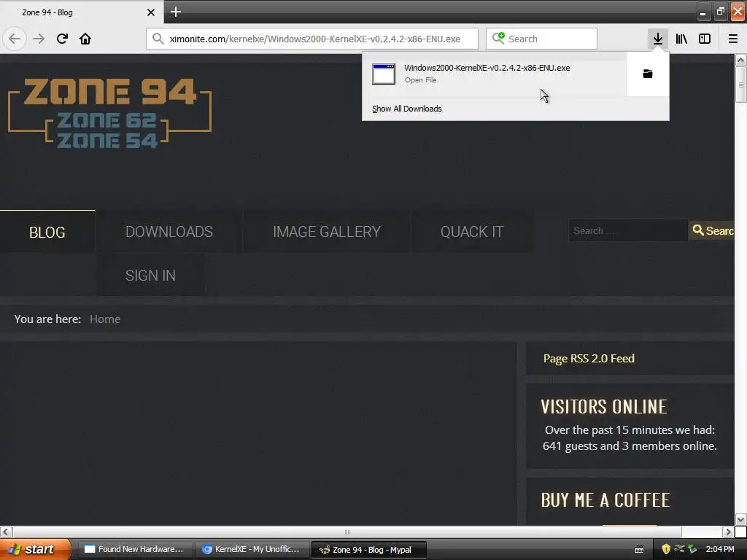The width and height of the screenshot is (747, 560).
Task: Click the Windows security shield tray icon
Action: (x=666, y=549)
